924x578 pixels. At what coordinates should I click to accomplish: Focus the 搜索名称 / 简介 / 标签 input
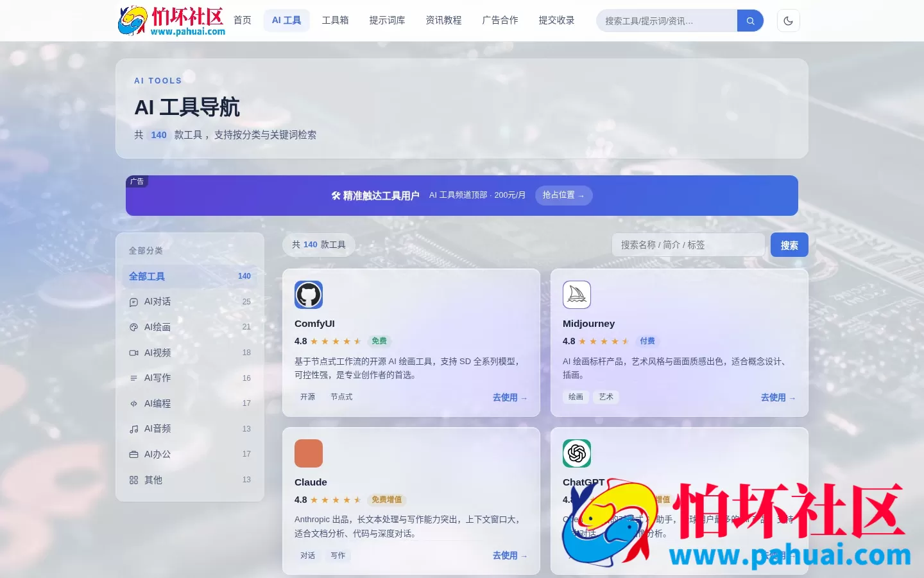pos(689,245)
